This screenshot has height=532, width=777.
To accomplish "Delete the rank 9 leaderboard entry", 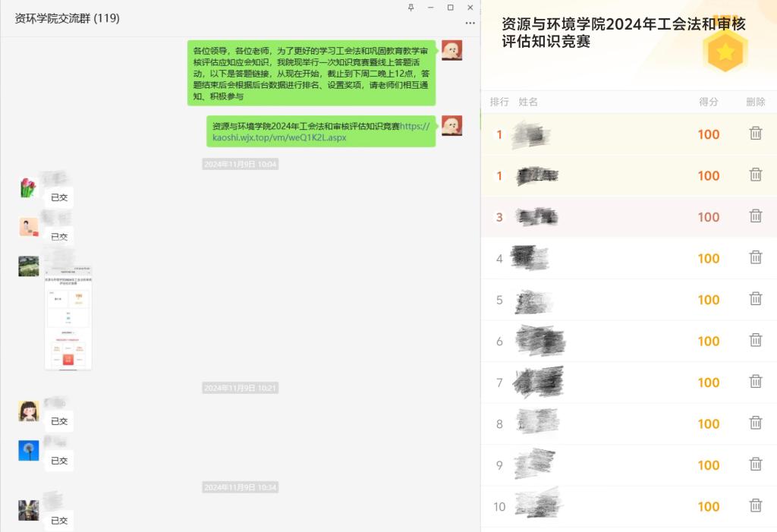I will pos(755,464).
